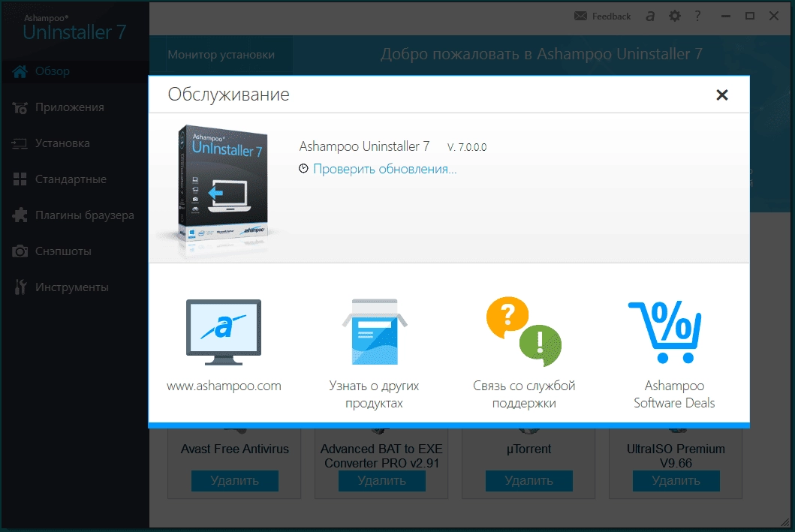This screenshot has width=795, height=532.
Task: Open www.ashampoo.com monitor icon
Action: 224,332
